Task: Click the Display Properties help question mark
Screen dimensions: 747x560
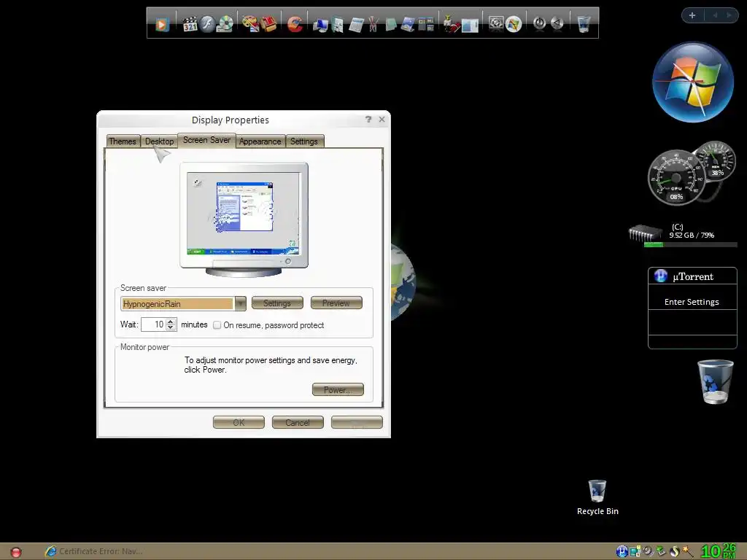Action: tap(368, 120)
